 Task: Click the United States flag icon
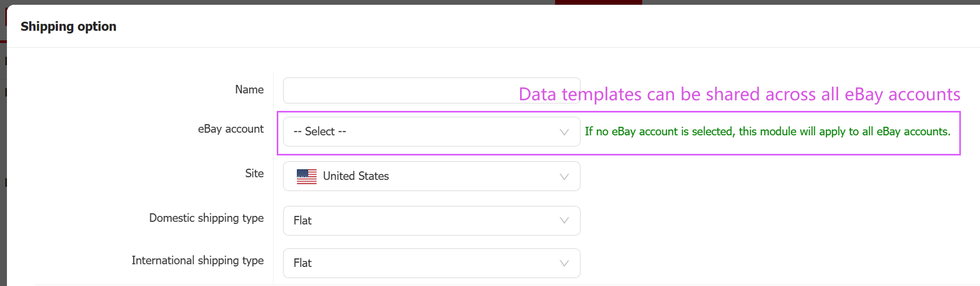pyautogui.click(x=306, y=176)
